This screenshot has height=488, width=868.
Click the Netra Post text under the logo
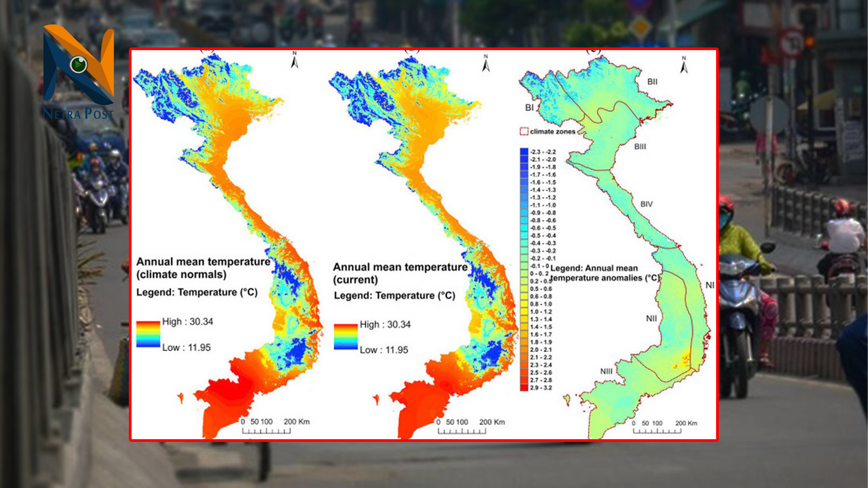click(78, 113)
